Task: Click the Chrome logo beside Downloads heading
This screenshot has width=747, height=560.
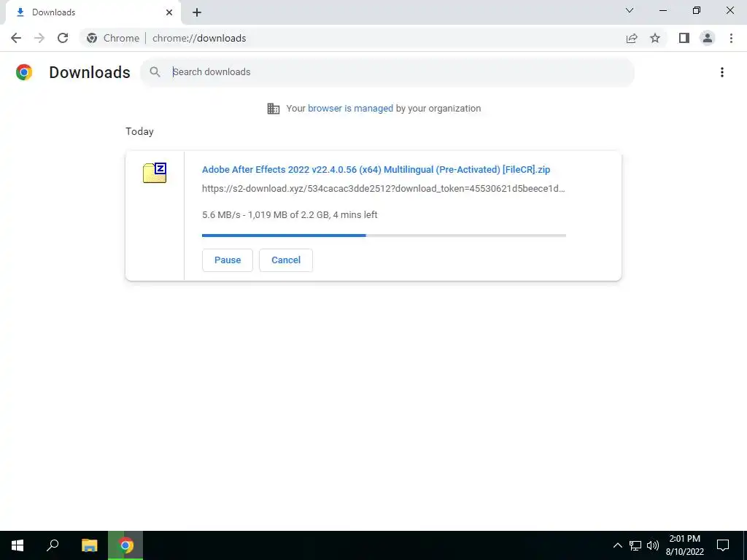Action: coord(24,72)
